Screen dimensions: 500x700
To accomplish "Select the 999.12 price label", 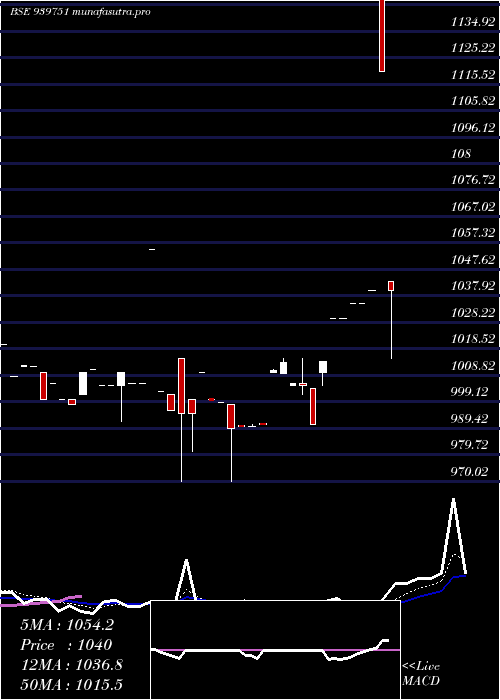I will (x=470, y=392).
